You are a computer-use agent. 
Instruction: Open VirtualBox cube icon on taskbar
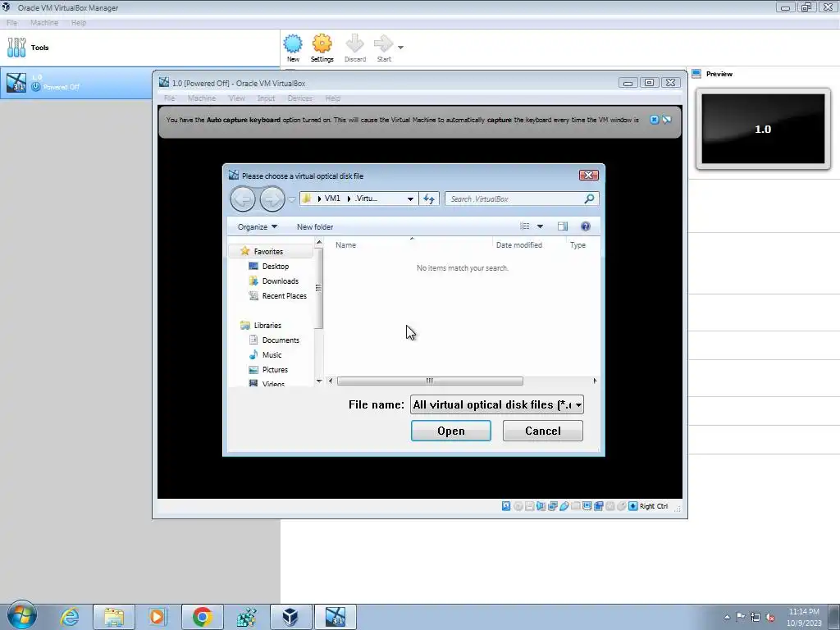pyautogui.click(x=290, y=617)
